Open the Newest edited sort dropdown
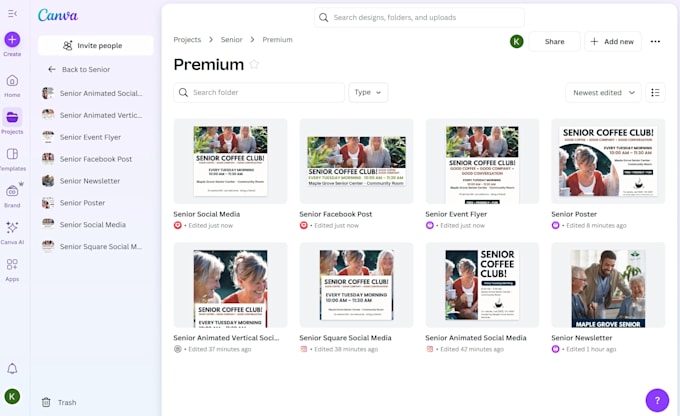 pos(603,92)
